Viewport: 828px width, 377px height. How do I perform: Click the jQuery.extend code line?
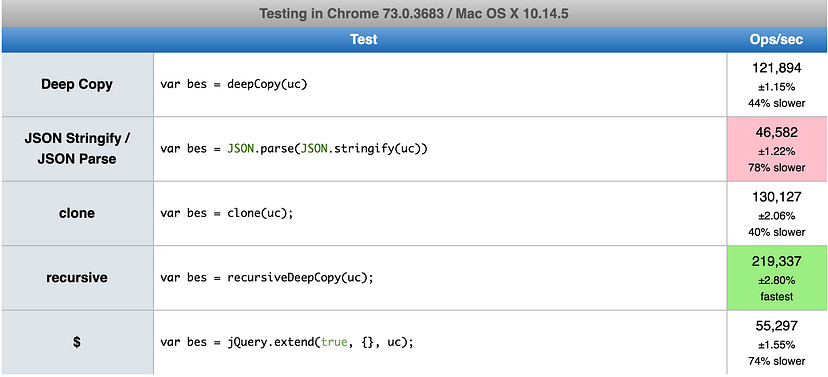287,342
